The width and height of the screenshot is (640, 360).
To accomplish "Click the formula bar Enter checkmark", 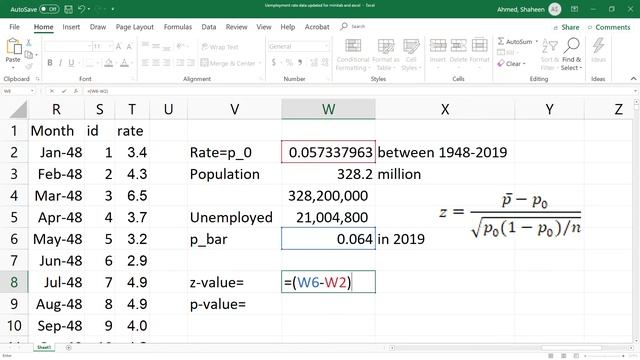I will [64, 91].
